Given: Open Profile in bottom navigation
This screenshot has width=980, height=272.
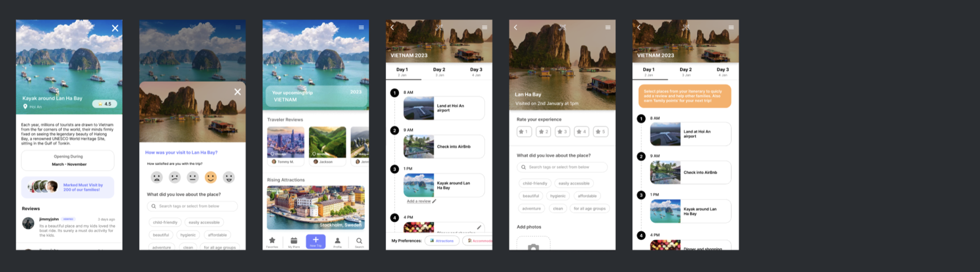Looking at the screenshot, I should click(338, 242).
